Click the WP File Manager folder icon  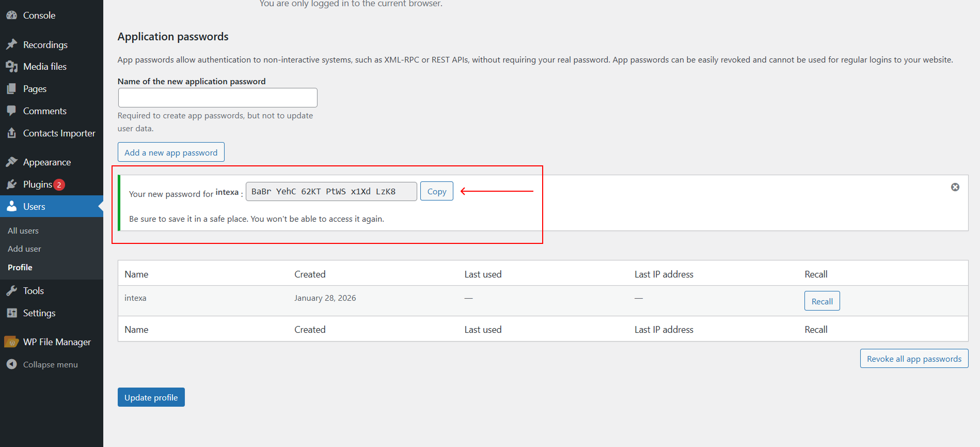point(11,342)
